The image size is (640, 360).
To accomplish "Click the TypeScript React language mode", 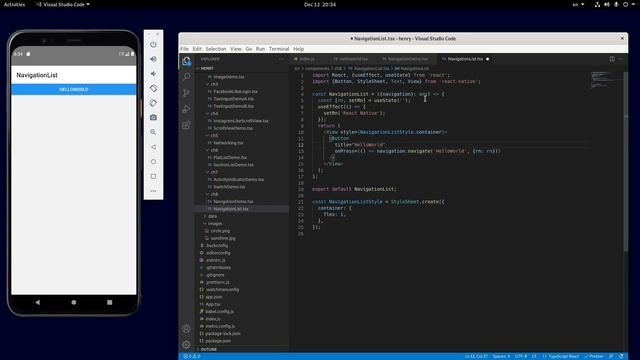I will tap(560, 356).
